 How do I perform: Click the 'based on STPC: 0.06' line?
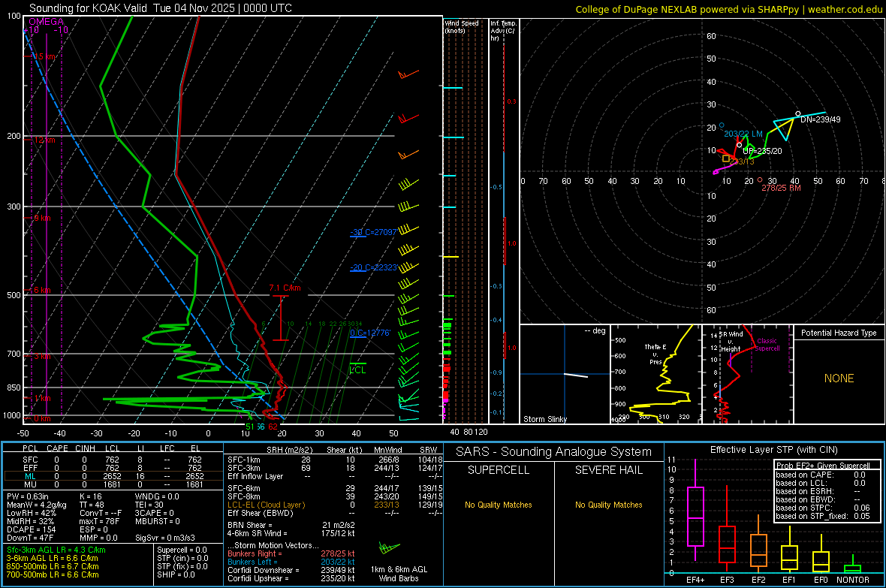pos(823,508)
